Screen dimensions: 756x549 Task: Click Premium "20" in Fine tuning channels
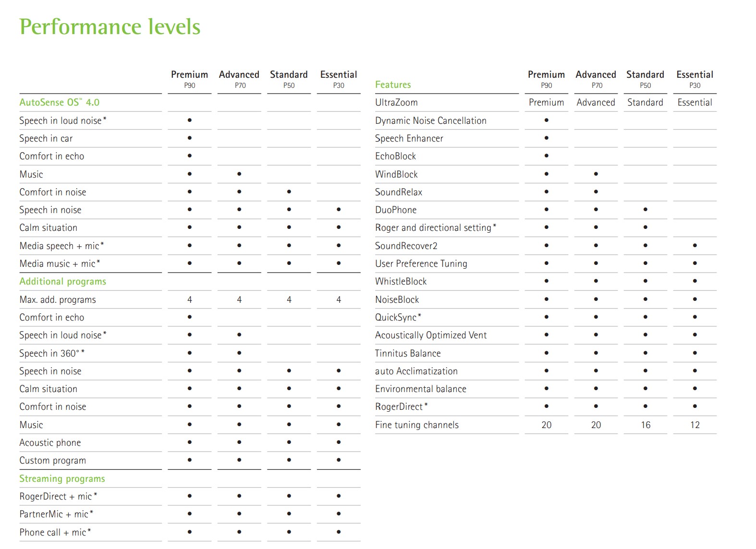click(547, 425)
